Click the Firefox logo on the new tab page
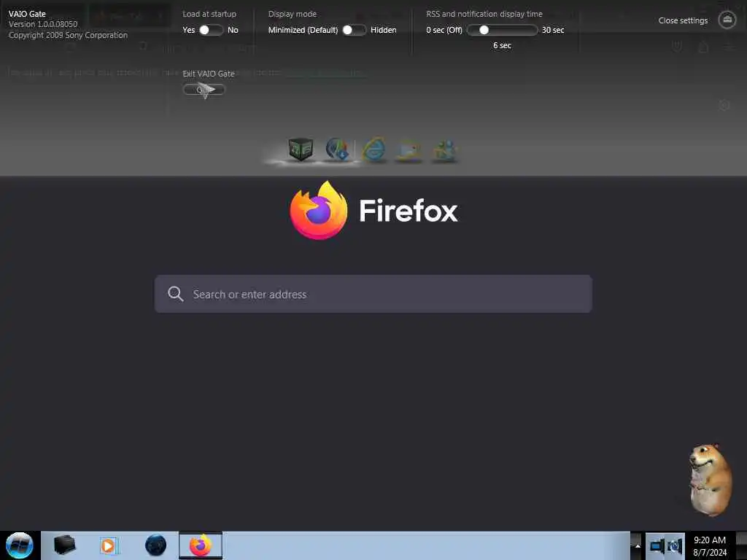Viewport: 747px width, 560px height. [319, 210]
